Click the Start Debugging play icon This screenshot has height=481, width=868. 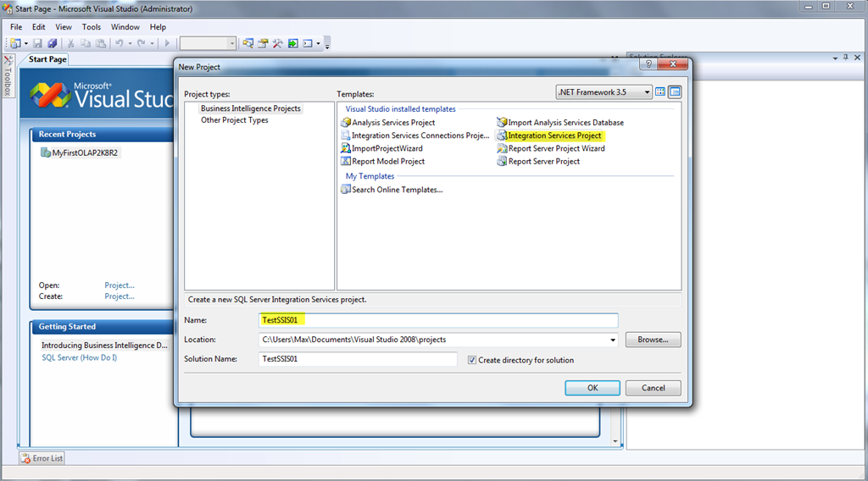point(167,43)
